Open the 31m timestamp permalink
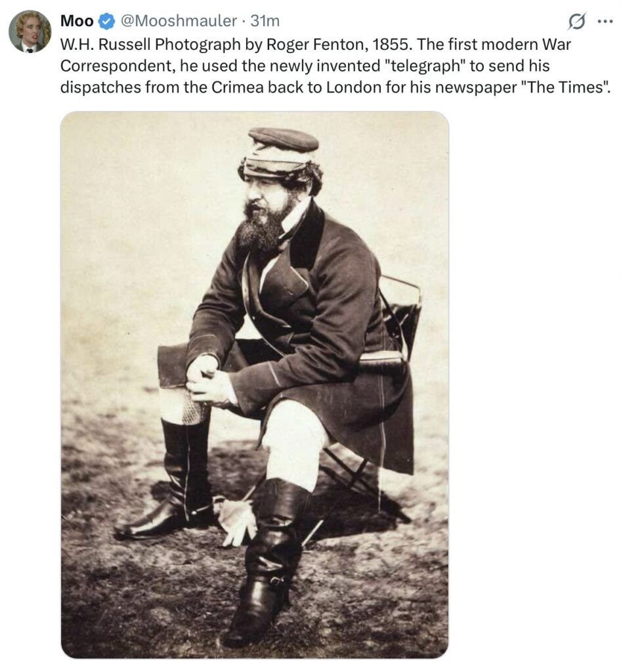The height and width of the screenshot is (672, 621). click(x=265, y=20)
